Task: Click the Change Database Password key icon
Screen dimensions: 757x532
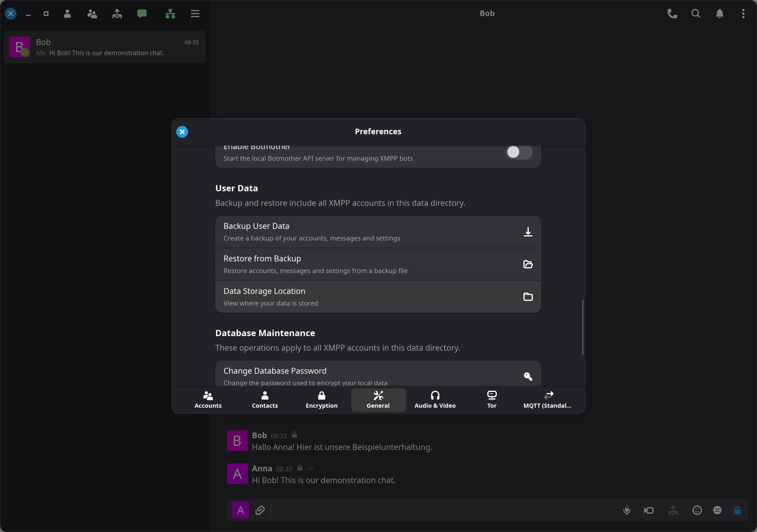Action: click(528, 376)
